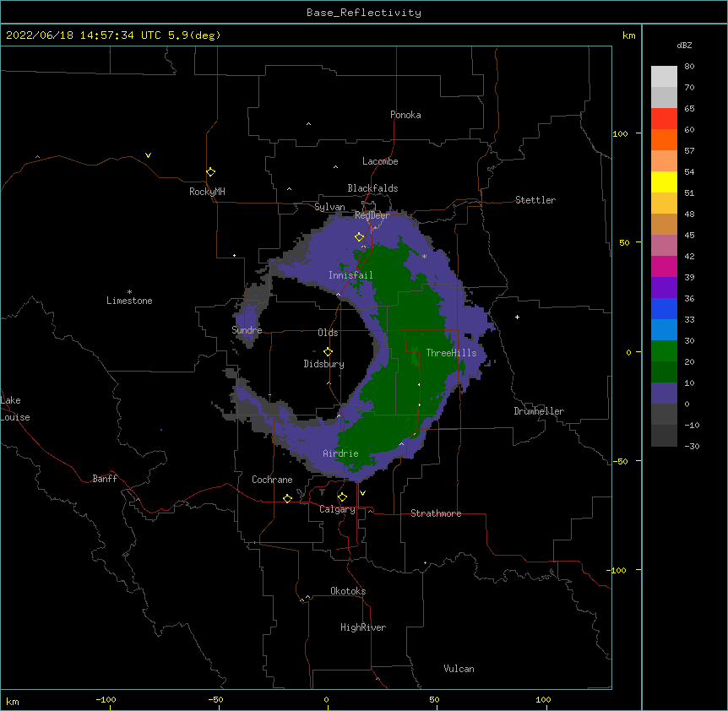Select the magenta 39-42 dBZ legend swatch

point(664,266)
